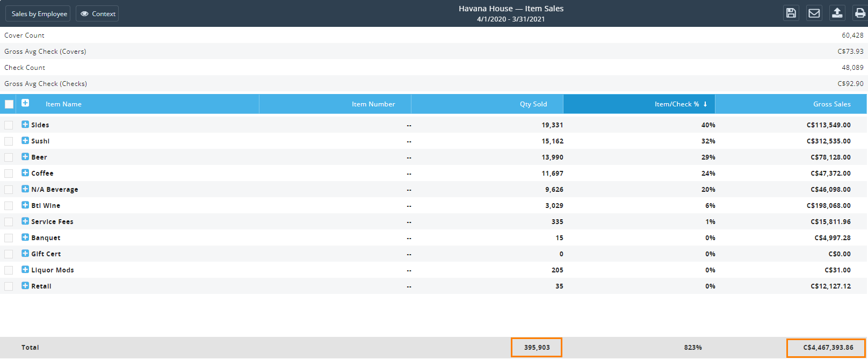Open the Sales by Employee button
This screenshot has height=360, width=868.
tap(39, 13)
